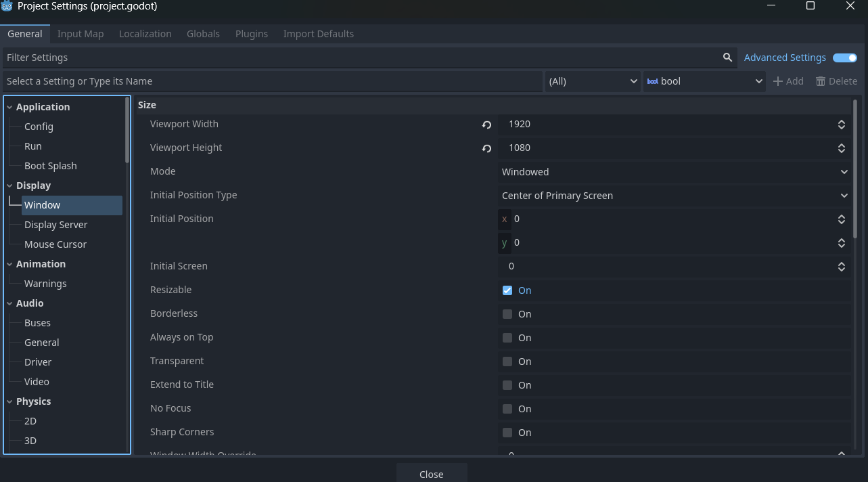The width and height of the screenshot is (868, 482).
Task: Click the Initial Screen stepper arrows
Action: 841,267
